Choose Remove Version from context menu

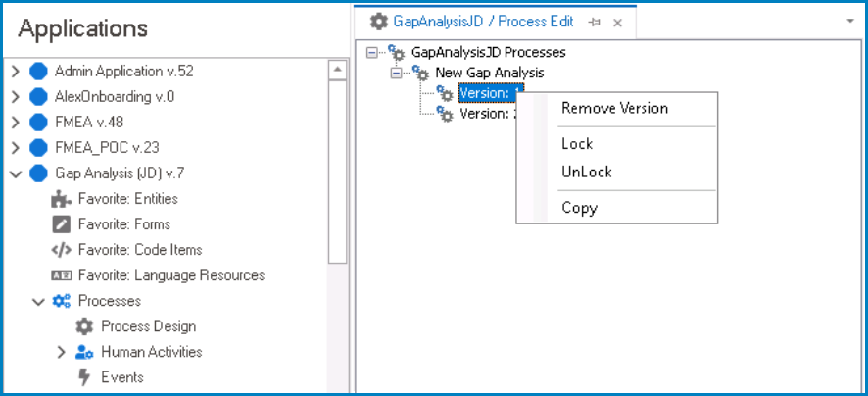(614, 108)
